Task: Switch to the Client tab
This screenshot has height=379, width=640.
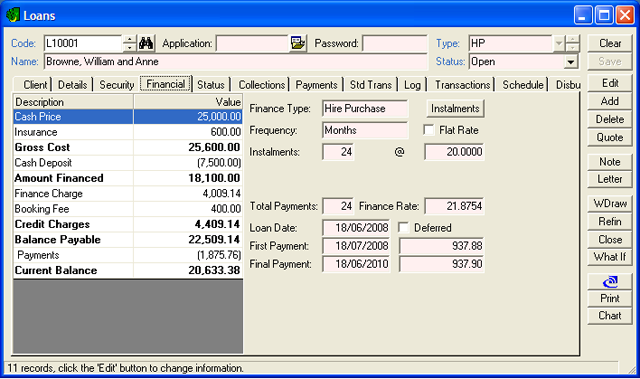Action: [x=35, y=85]
